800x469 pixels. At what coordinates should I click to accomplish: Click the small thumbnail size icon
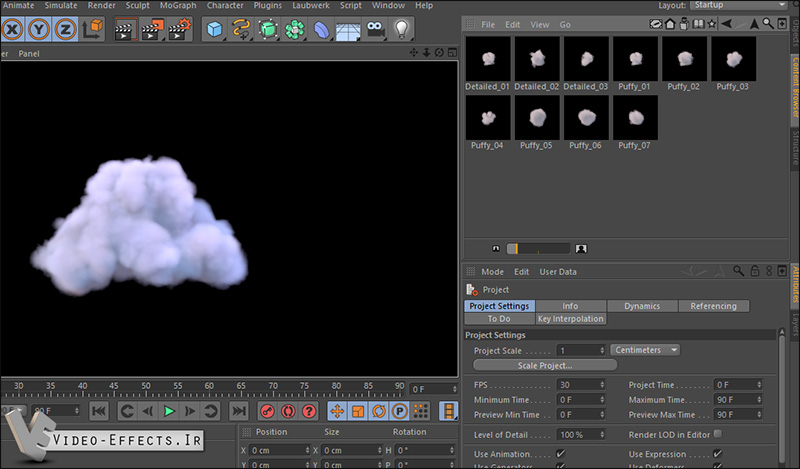[x=495, y=249]
